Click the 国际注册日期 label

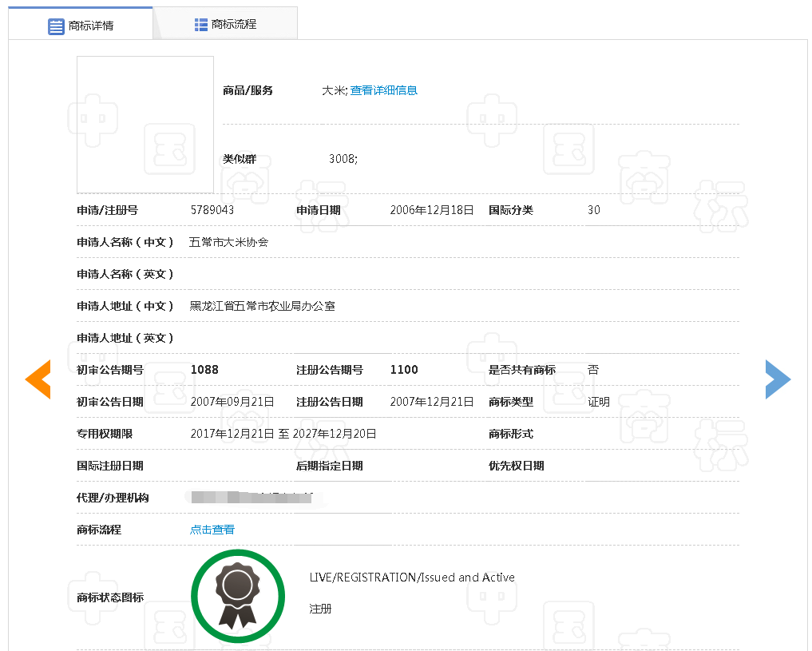[110, 466]
